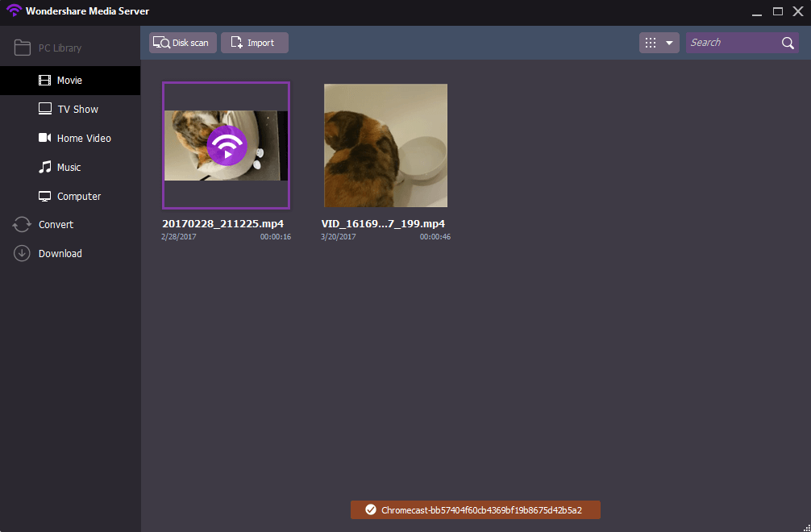This screenshot has width=811, height=532.
Task: Click the window resize grip at the corner
Action: [807, 528]
